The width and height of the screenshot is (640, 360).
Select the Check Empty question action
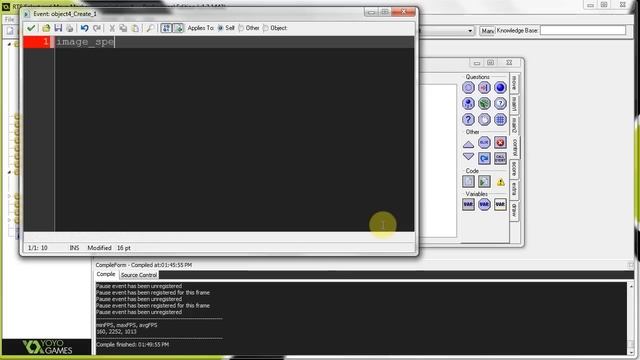tap(468, 87)
